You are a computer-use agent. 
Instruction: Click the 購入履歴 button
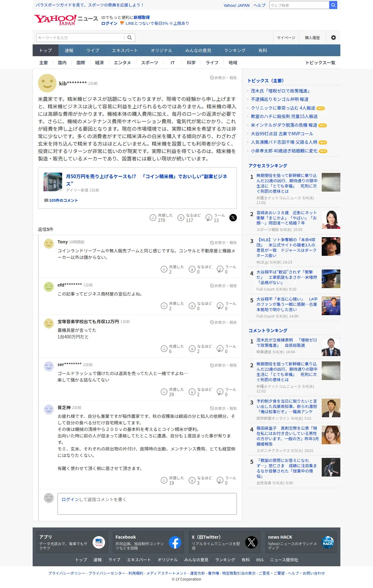point(312,38)
